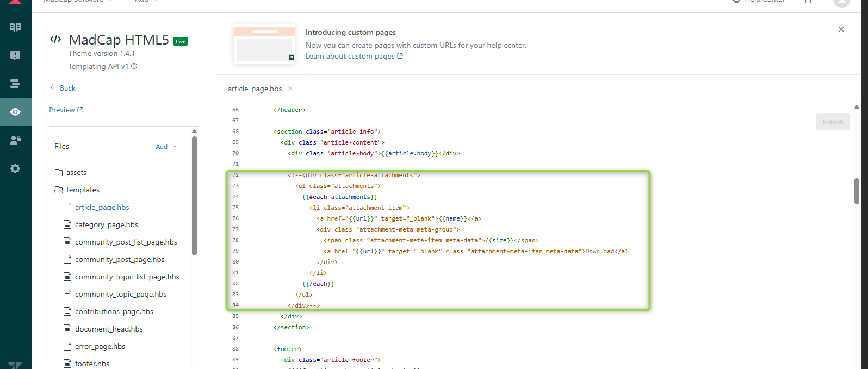Viewport: 868px width, 369px height.
Task: Click the code editor vertical scrollbar thumb
Action: (857, 191)
